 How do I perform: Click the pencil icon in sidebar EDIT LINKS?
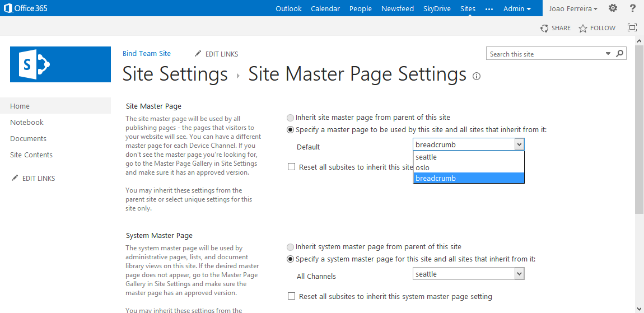tap(15, 178)
